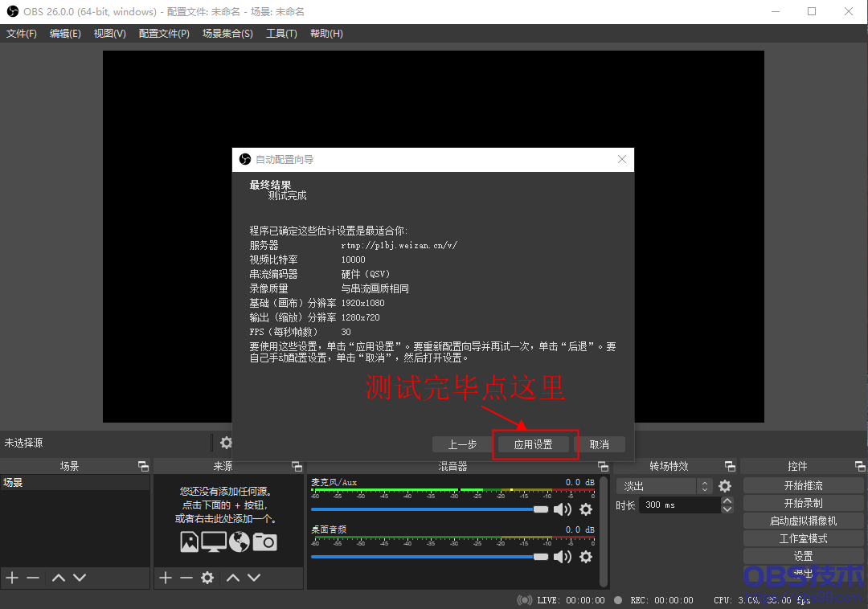The image size is (868, 609).
Task: Remove the scene with minus icon
Action: [x=33, y=578]
